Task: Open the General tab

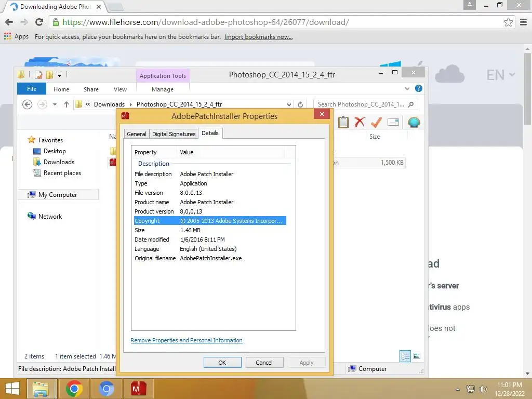Action: pos(137,134)
